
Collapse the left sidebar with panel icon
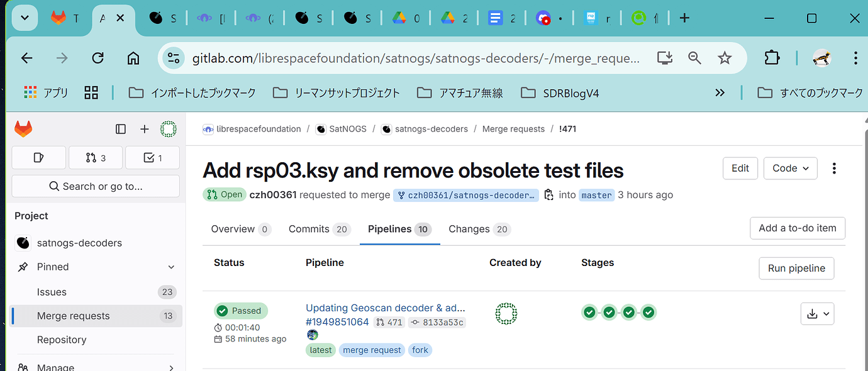(x=121, y=129)
